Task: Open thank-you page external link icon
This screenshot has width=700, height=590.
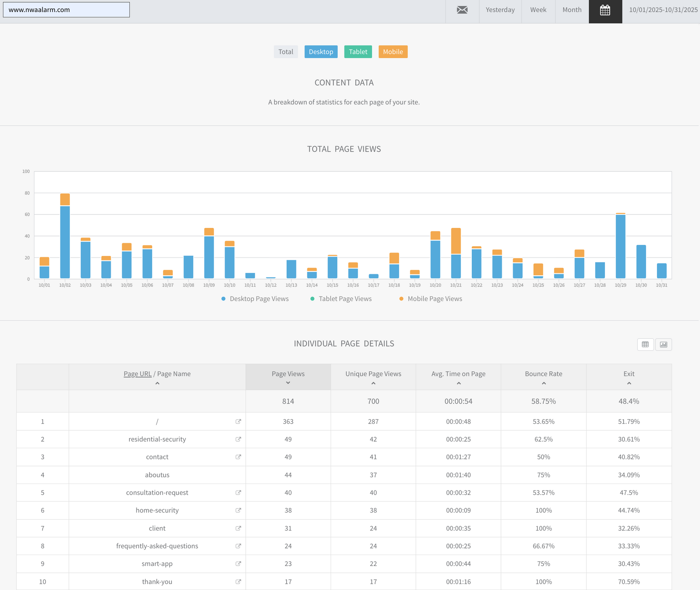Action: point(238,582)
